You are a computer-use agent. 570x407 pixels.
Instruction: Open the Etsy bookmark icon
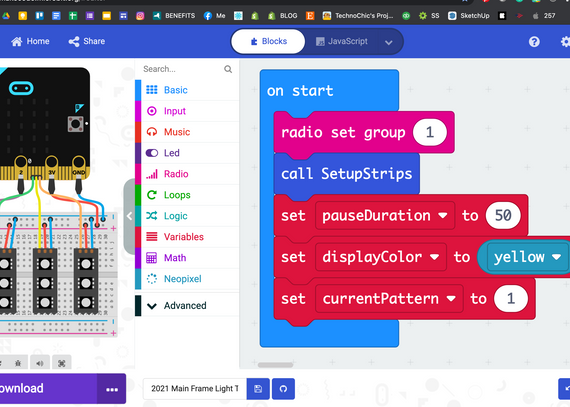tap(310, 16)
